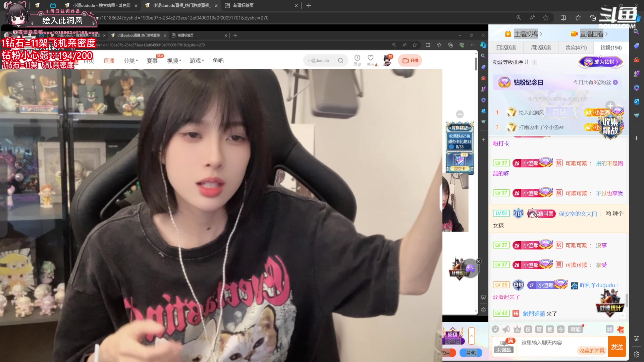Switch to top browser tab 小温dududu - 搜索结果
Image resolution: width=644 pixels, height=362 pixels.
click(x=101, y=5)
